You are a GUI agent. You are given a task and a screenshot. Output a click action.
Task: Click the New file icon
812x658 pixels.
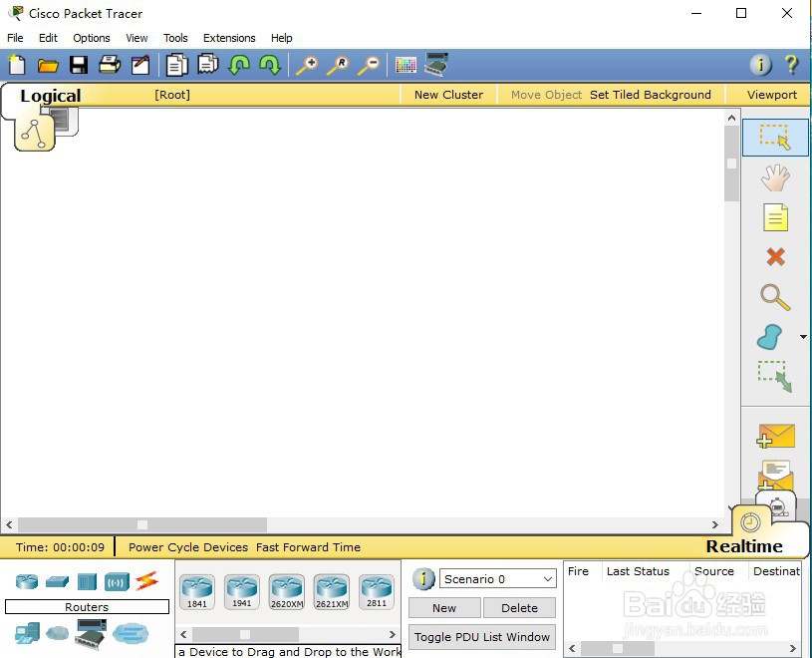pyautogui.click(x=17, y=65)
